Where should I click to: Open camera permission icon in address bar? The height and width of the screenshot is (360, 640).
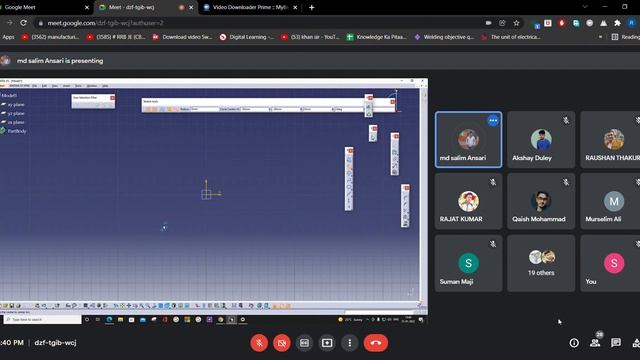(x=489, y=23)
